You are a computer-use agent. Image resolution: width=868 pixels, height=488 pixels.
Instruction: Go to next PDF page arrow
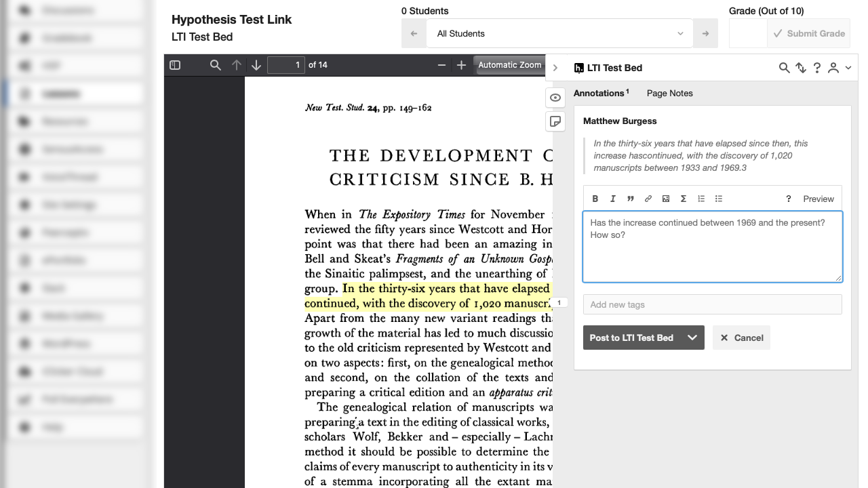[x=256, y=65]
